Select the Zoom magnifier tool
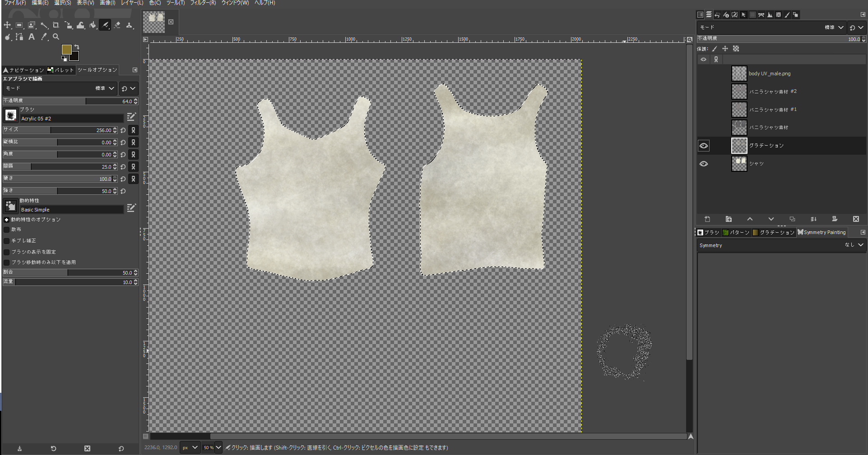The height and width of the screenshot is (455, 868). pos(56,37)
